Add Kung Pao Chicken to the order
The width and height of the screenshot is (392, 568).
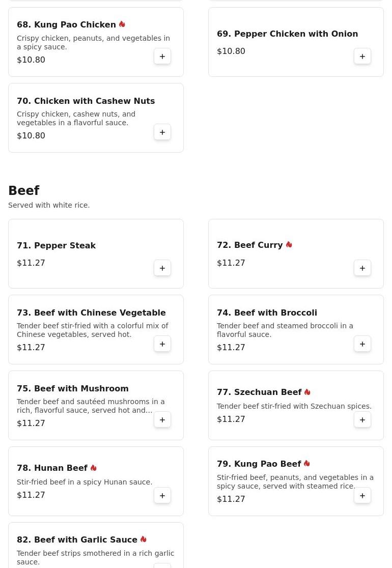click(162, 56)
